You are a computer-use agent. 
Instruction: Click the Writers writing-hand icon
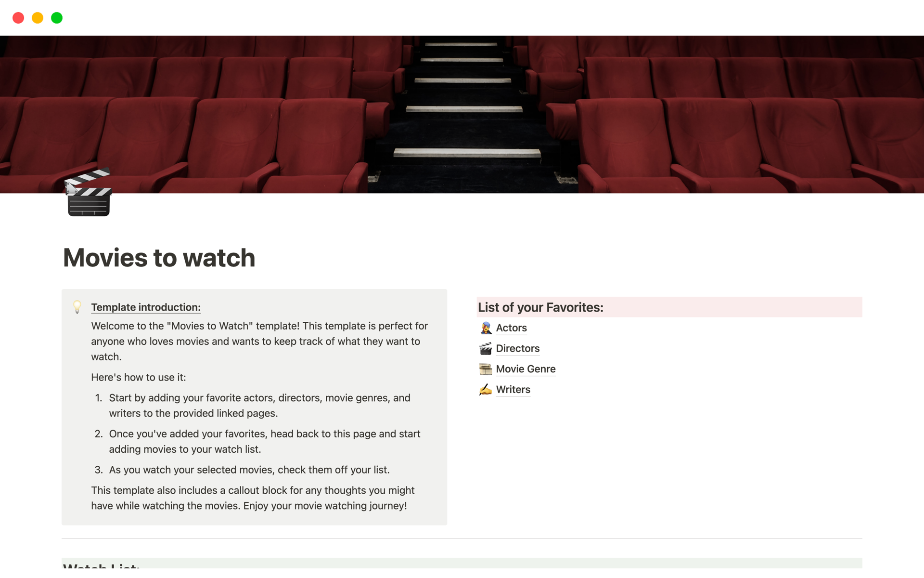tap(486, 390)
